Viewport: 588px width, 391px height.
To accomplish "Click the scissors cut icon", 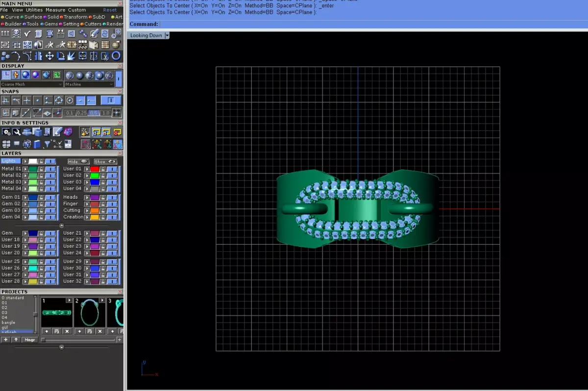I will coord(105,56).
